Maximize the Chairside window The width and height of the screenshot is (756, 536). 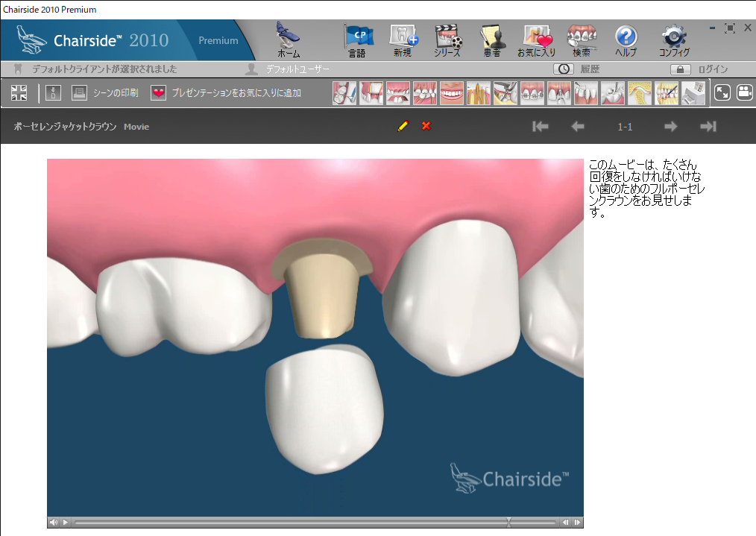click(730, 28)
